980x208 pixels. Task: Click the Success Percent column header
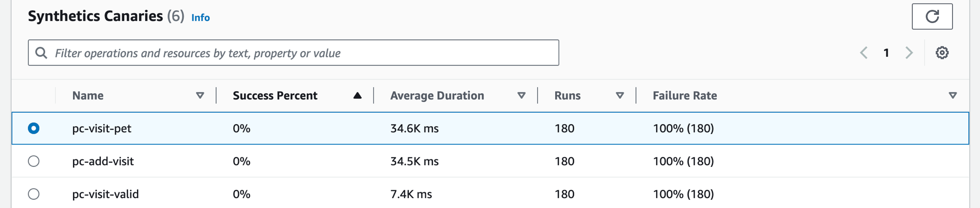tap(275, 96)
